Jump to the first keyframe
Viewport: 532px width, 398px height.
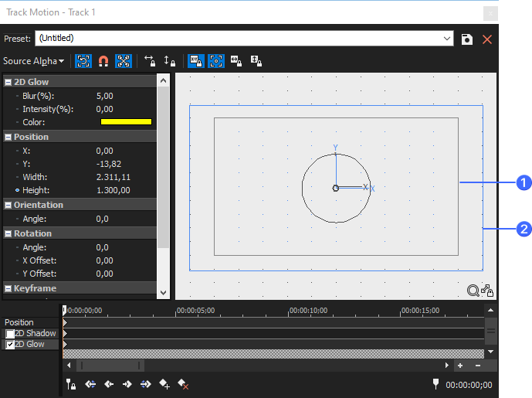pyautogui.click(x=90, y=383)
